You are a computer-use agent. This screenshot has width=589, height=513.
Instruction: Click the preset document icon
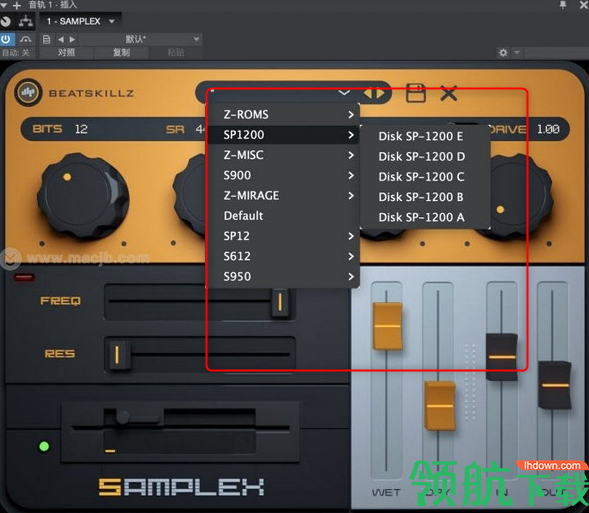click(47, 39)
